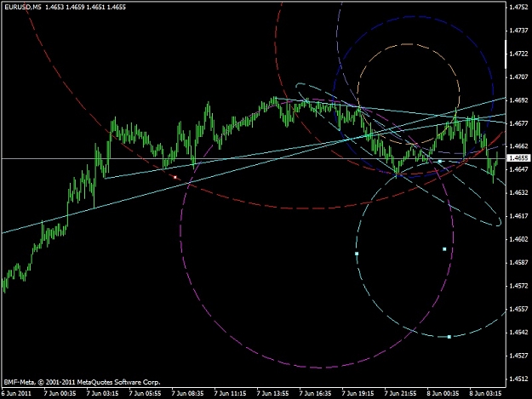This screenshot has height=399, width=532.
Task: Select the cyan anchor on the cyan circle's left edge
Action: pyautogui.click(x=357, y=254)
